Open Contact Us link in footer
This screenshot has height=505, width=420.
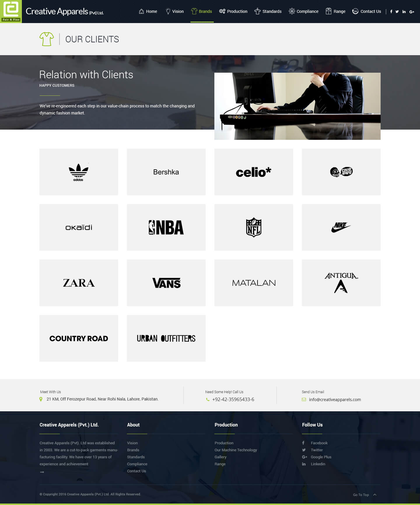pyautogui.click(x=136, y=471)
